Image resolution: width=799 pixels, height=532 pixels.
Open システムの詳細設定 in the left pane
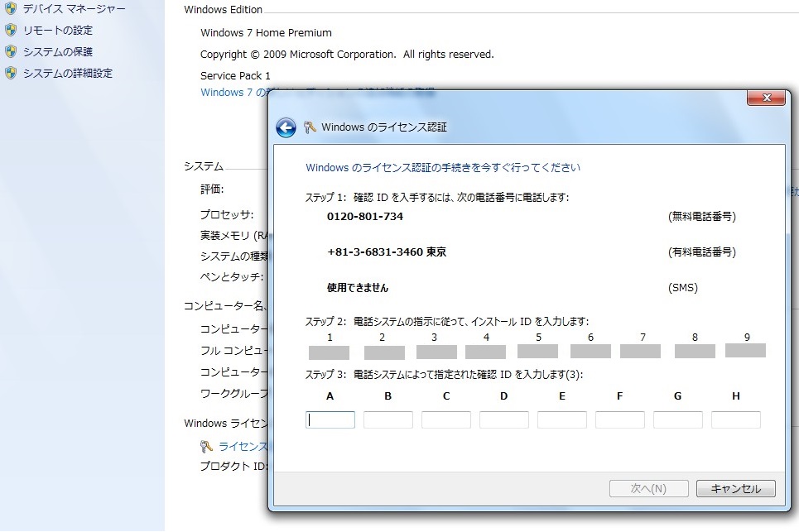point(67,73)
